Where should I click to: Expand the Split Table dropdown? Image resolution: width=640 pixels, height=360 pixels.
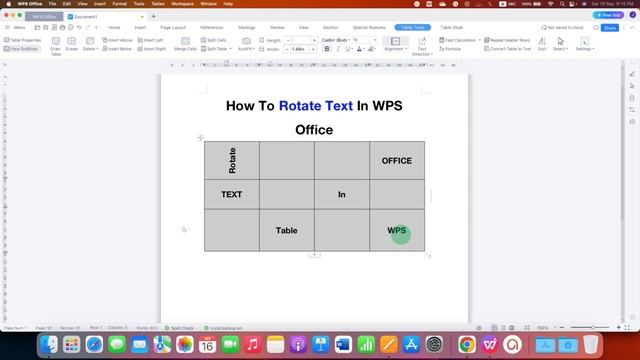(216, 49)
